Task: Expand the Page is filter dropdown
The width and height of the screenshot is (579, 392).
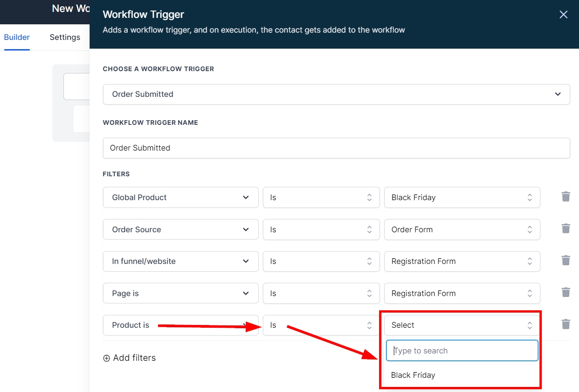Action: 181,293
